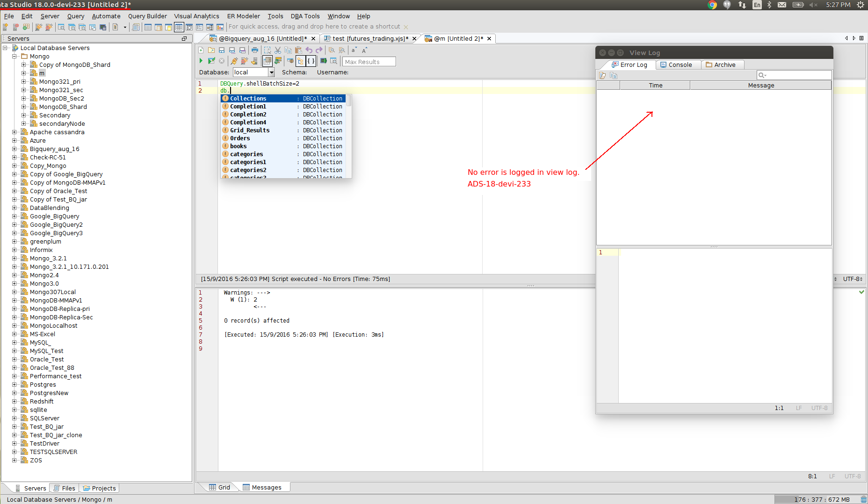Click the Message column header in View Log
Screen dimensions: 868x504
761,85
